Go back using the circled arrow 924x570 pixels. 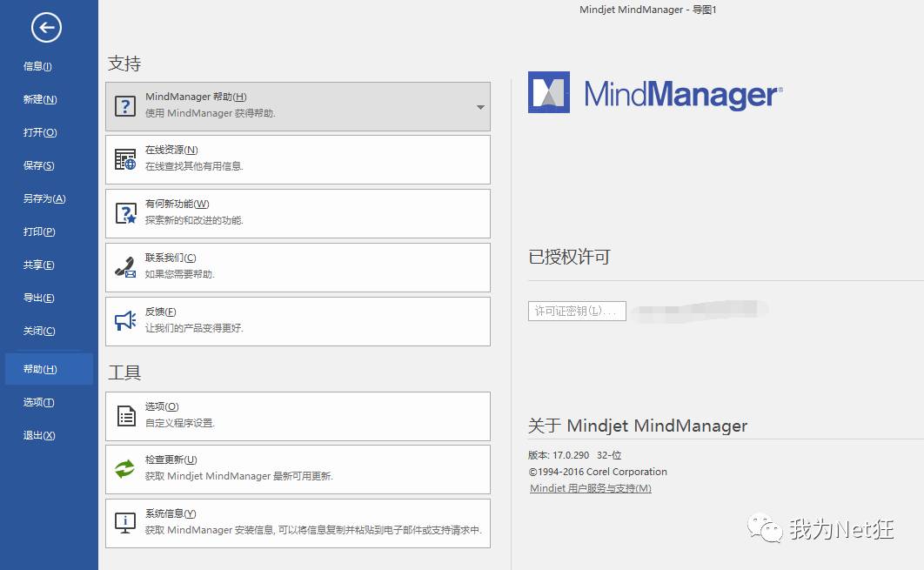pos(47,28)
